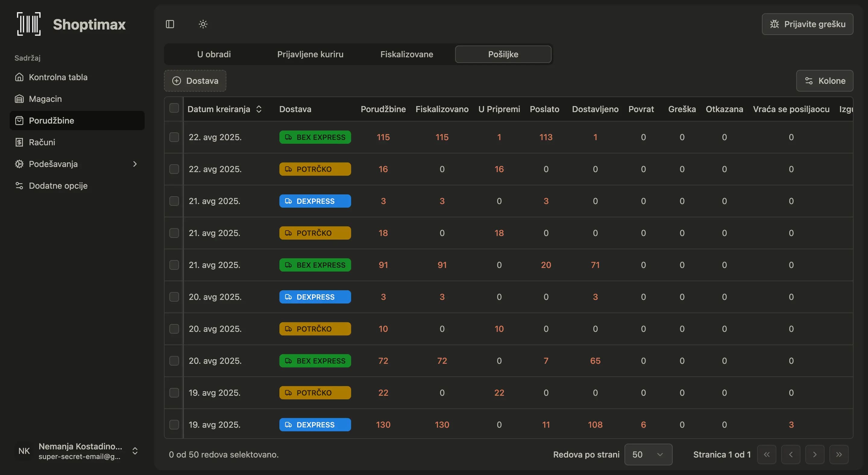This screenshot has height=475, width=868.
Task: Check the select-all header checkbox
Action: (174, 108)
